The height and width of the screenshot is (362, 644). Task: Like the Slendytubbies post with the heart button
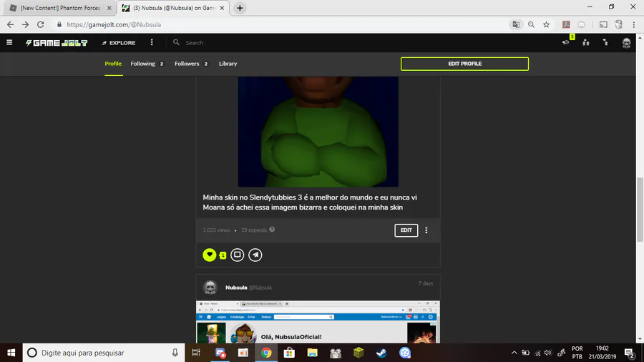[209, 255]
